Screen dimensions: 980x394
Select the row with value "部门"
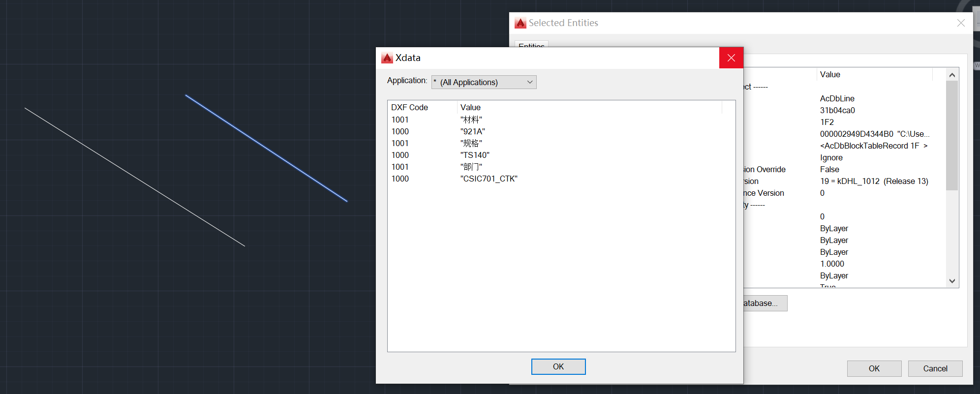tap(561, 167)
